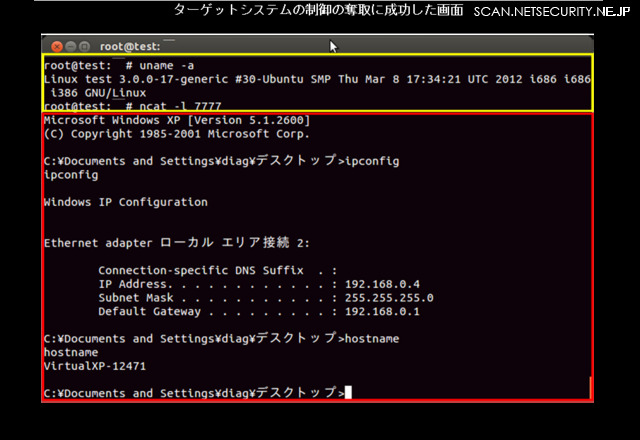Click the 'Linux test 3.0.0-17-generic' output line

[317, 79]
